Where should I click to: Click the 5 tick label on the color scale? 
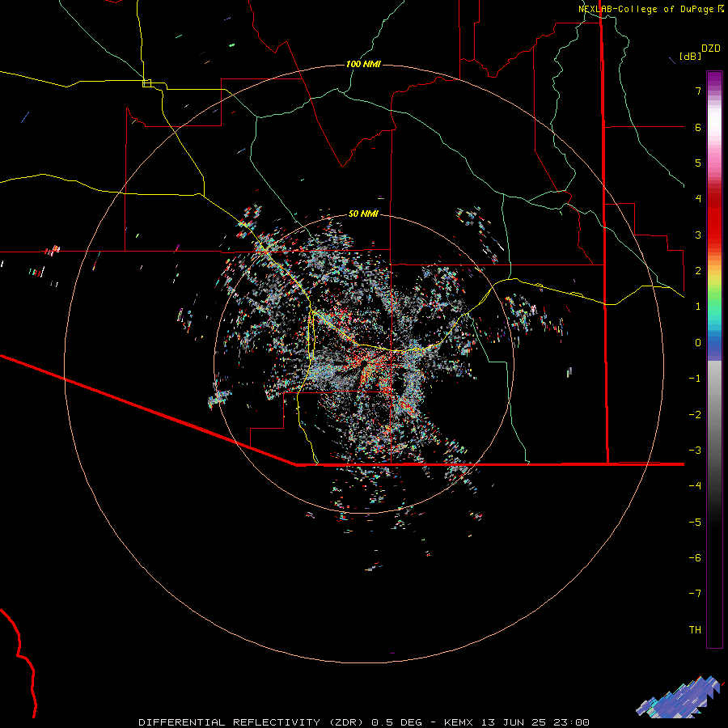point(698,163)
